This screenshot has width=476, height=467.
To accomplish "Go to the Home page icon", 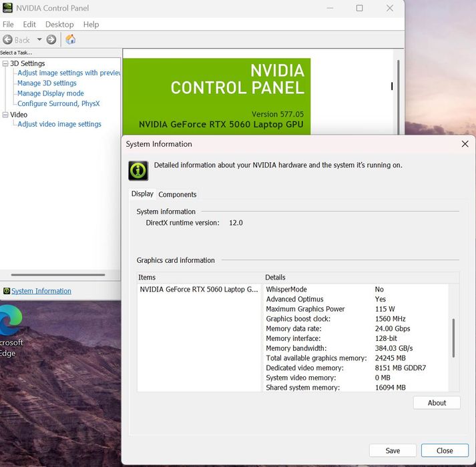I will click(x=70, y=39).
